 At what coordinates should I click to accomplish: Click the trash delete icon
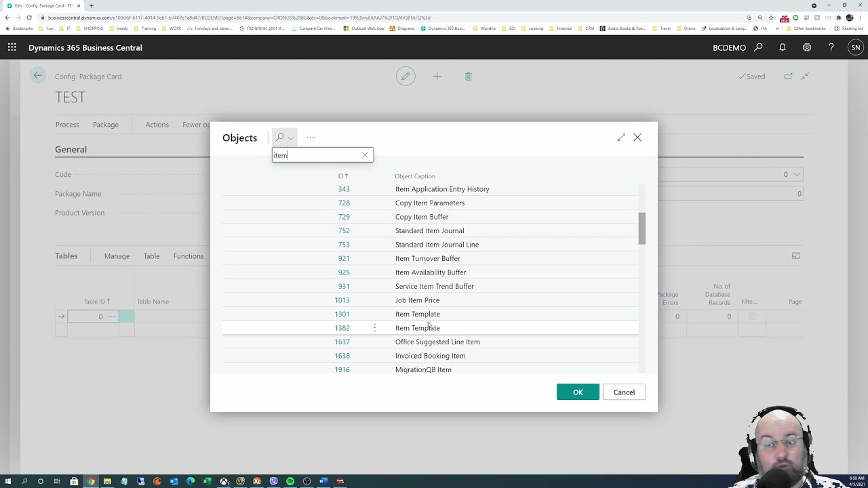(x=468, y=77)
